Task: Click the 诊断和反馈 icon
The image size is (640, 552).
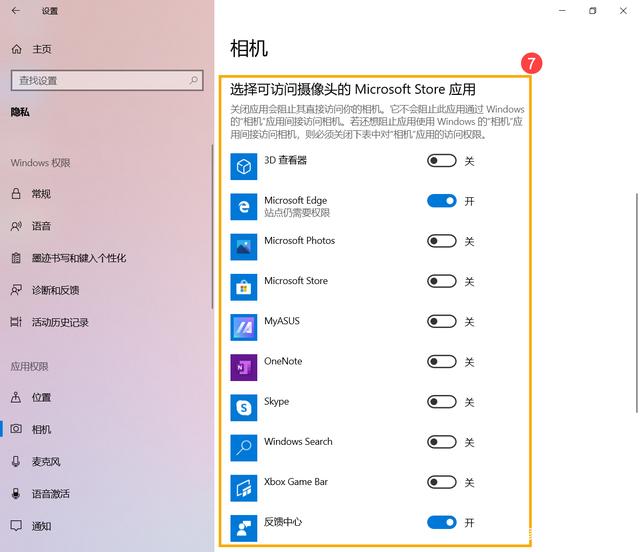Action: (x=16, y=290)
